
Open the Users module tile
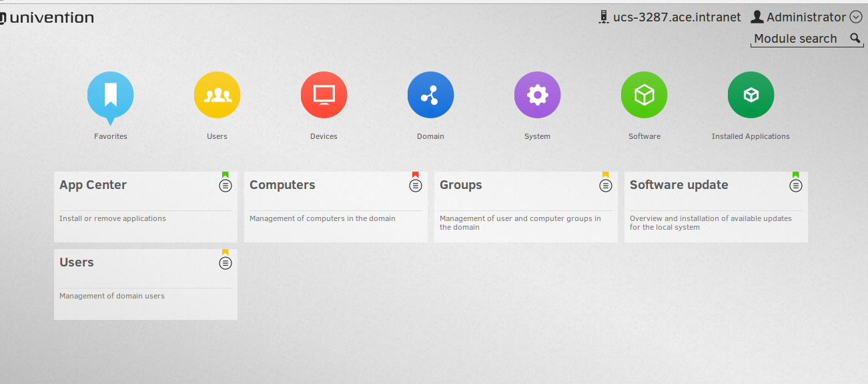145,284
